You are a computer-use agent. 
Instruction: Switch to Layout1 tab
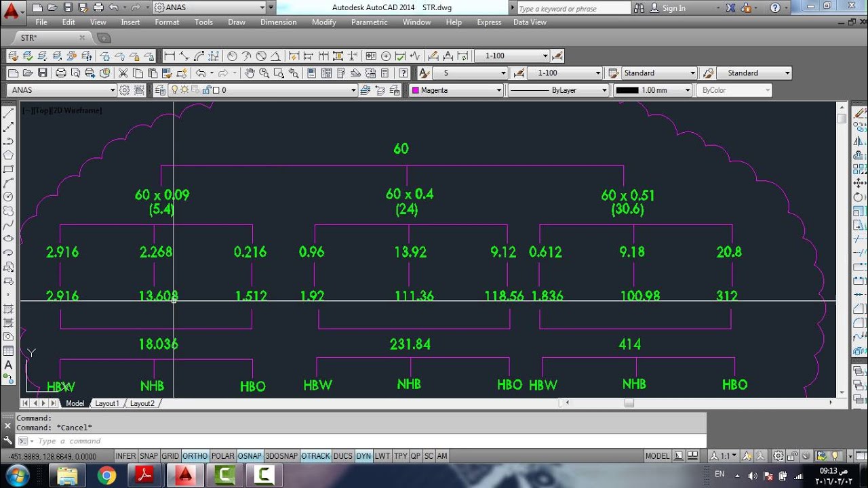pos(106,403)
